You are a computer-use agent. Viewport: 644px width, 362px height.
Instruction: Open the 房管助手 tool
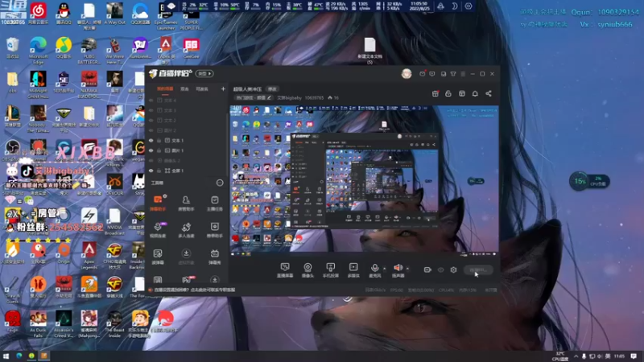[x=186, y=203]
